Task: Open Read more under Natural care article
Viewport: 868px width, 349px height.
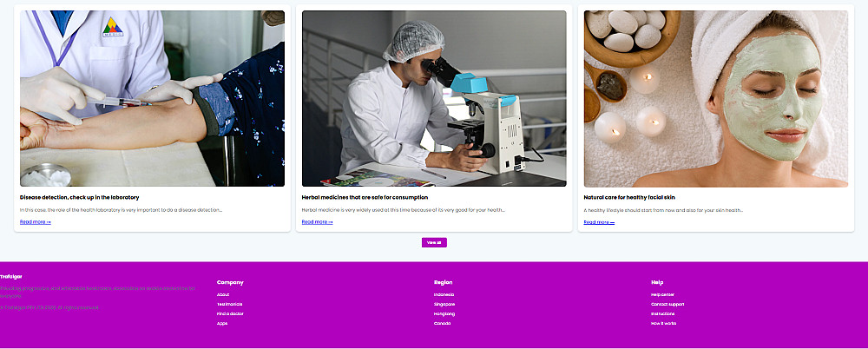Action: (599, 222)
